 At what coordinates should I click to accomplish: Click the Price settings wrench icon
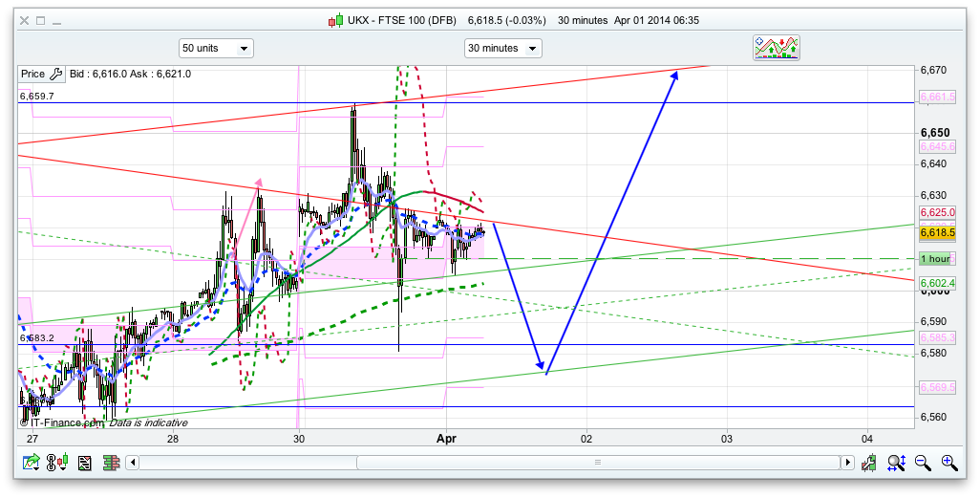point(55,74)
